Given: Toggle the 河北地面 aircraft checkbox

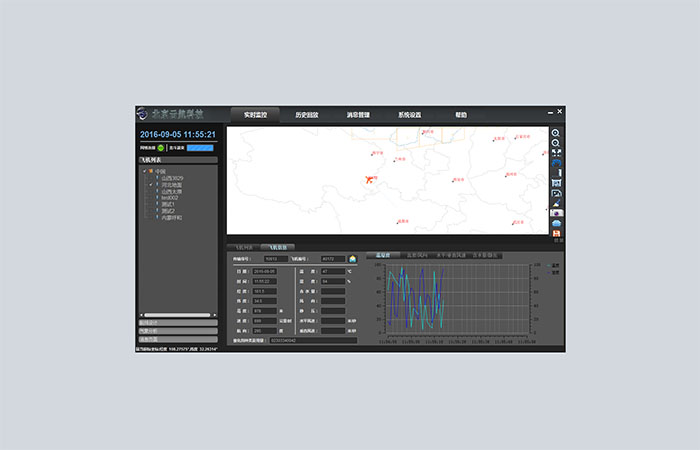Looking at the screenshot, I should pyautogui.click(x=151, y=185).
